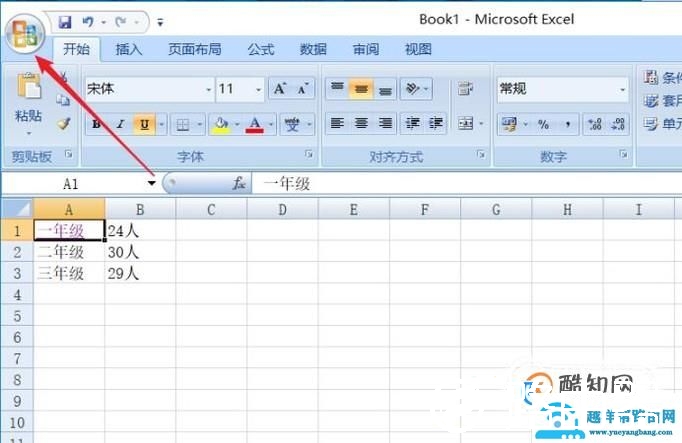The height and width of the screenshot is (443, 682).
Task: Apply cell borders button
Action: click(x=183, y=125)
